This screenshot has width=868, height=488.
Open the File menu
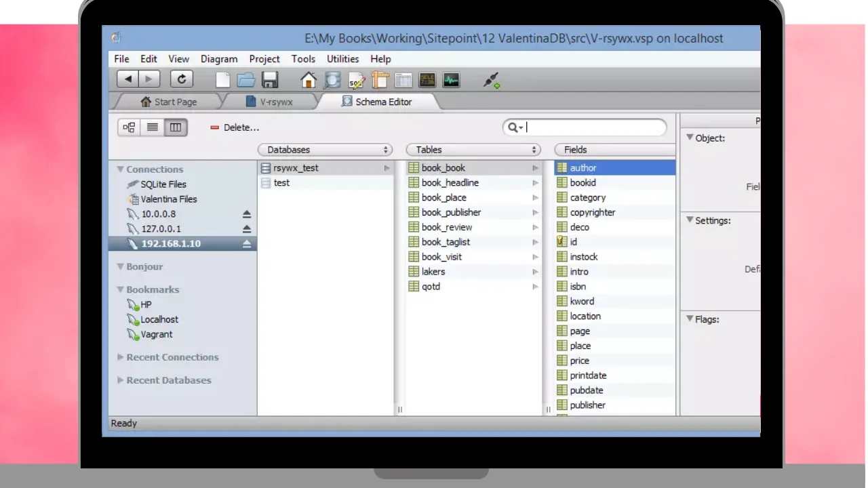pyautogui.click(x=121, y=59)
